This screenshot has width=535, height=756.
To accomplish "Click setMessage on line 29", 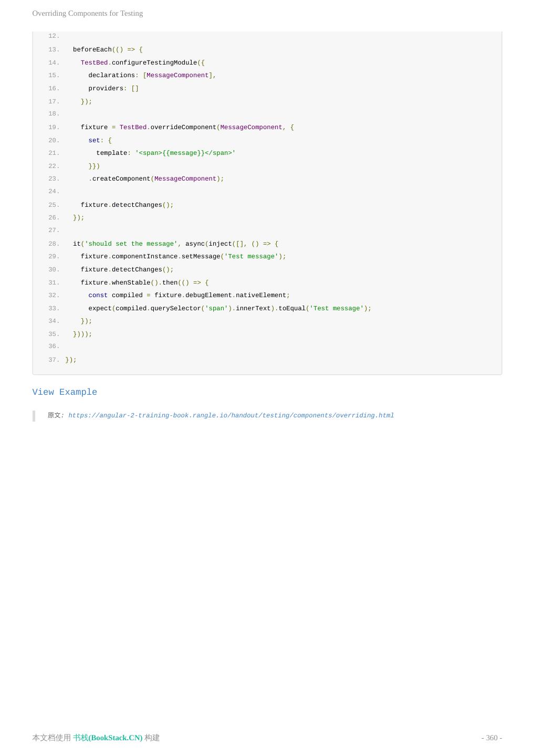I will pyautogui.click(x=201, y=256).
